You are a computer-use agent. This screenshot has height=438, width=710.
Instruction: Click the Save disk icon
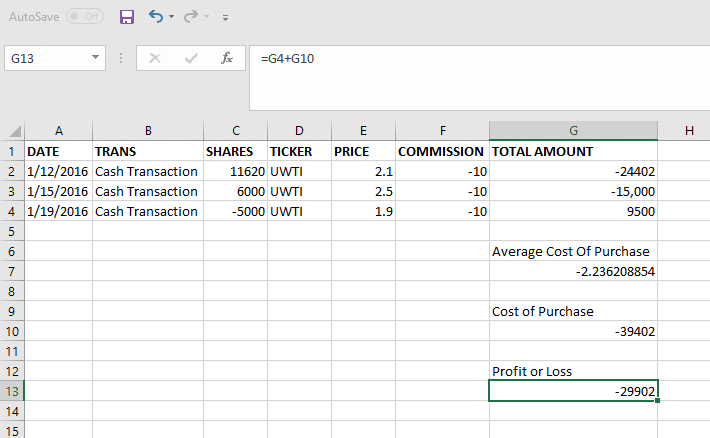(x=127, y=17)
